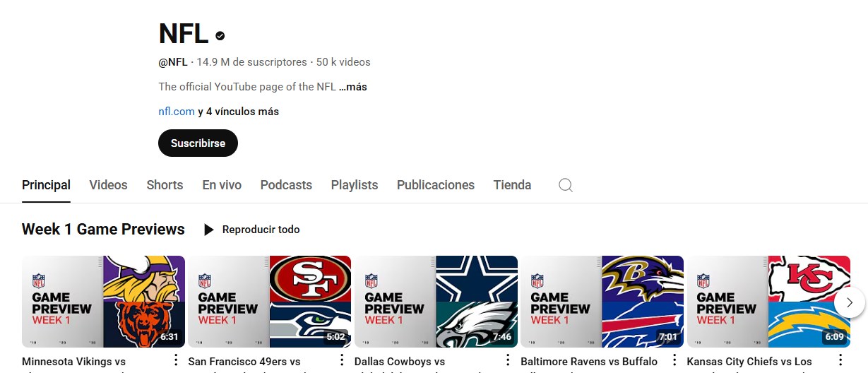868x373 pixels.
Task: Click the 14.9 M de suscriptores text
Action: (251, 62)
